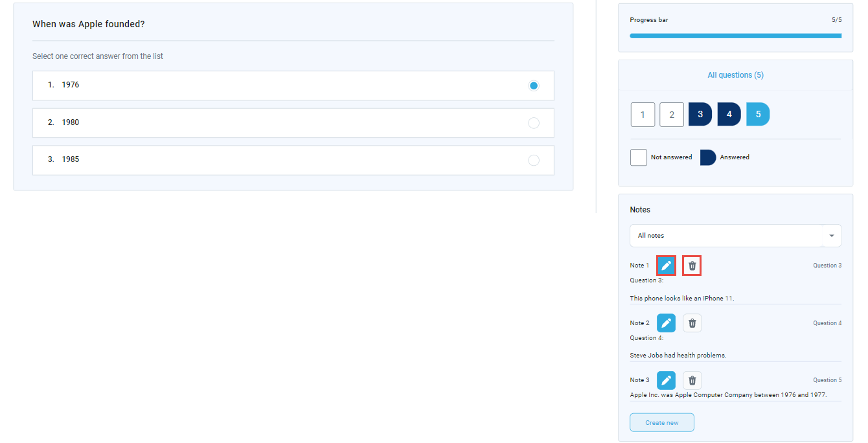
Task: Go to question 1
Action: 643,115
